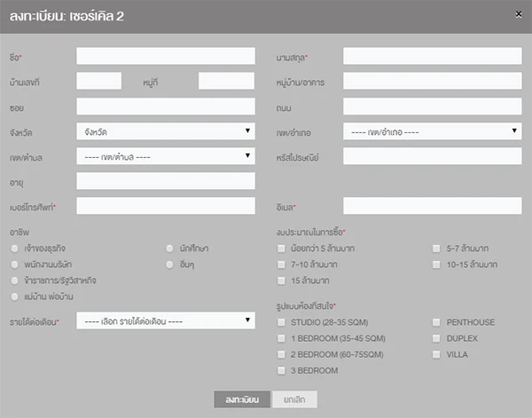Viewport: 532px width, 418px height.
Task: Enable the VILLA room type checkbox
Action: point(436,354)
